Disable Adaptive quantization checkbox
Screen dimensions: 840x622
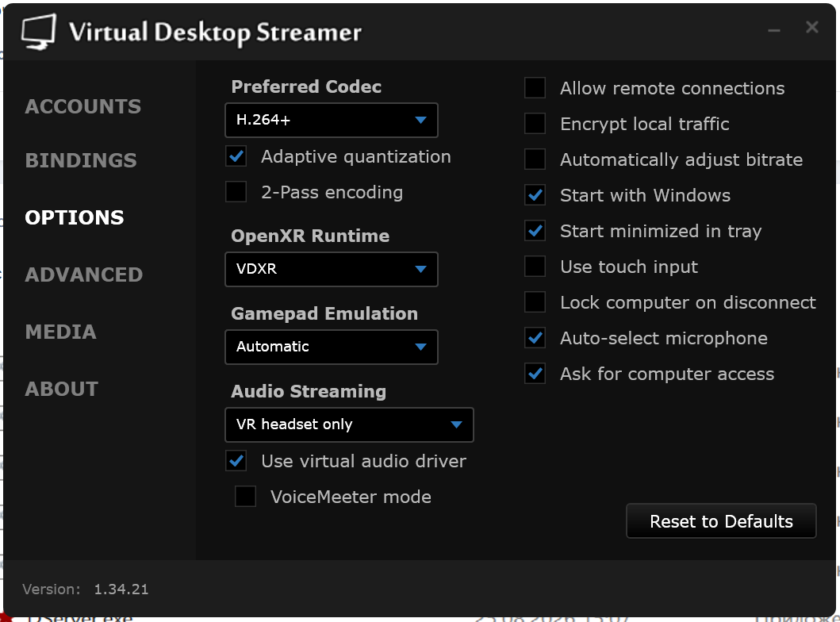pos(236,156)
